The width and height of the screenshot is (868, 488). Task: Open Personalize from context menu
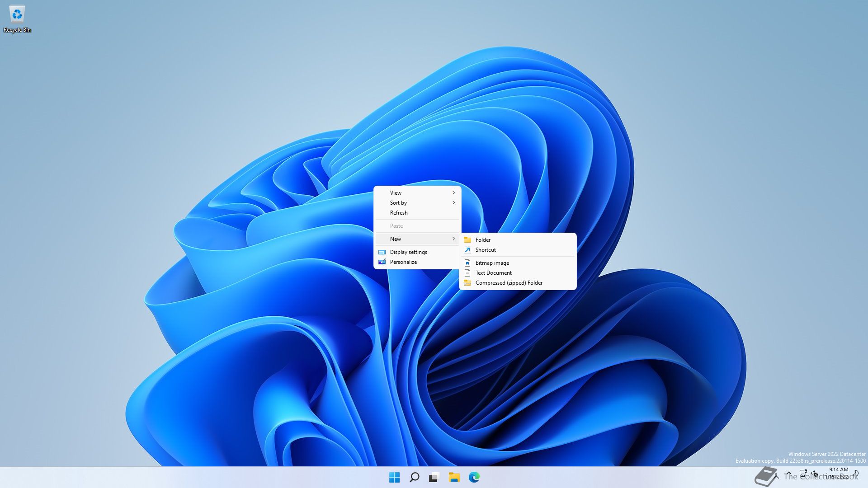(x=417, y=262)
